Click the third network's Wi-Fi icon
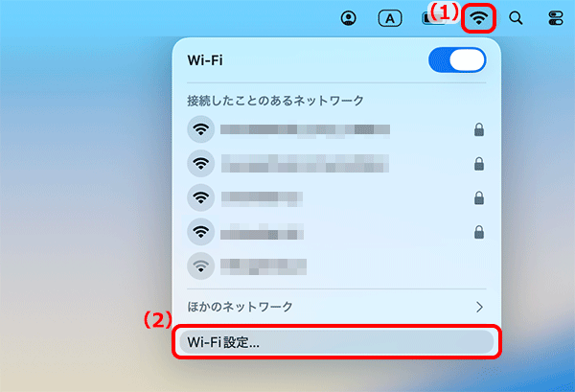Screen dimensions: 575x392 (201, 197)
